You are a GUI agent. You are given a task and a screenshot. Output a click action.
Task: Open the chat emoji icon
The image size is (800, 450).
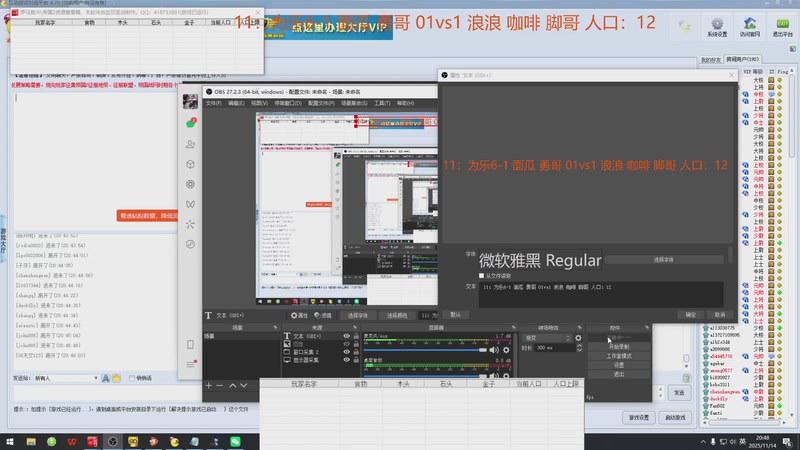click(x=116, y=379)
